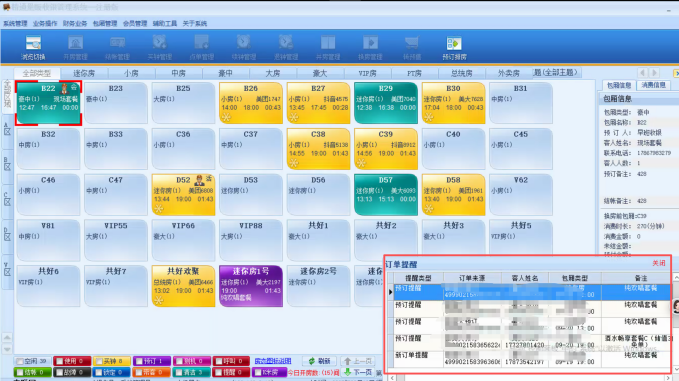679x381 pixels.
Task: Select teal room card D57
Action: click(386, 194)
